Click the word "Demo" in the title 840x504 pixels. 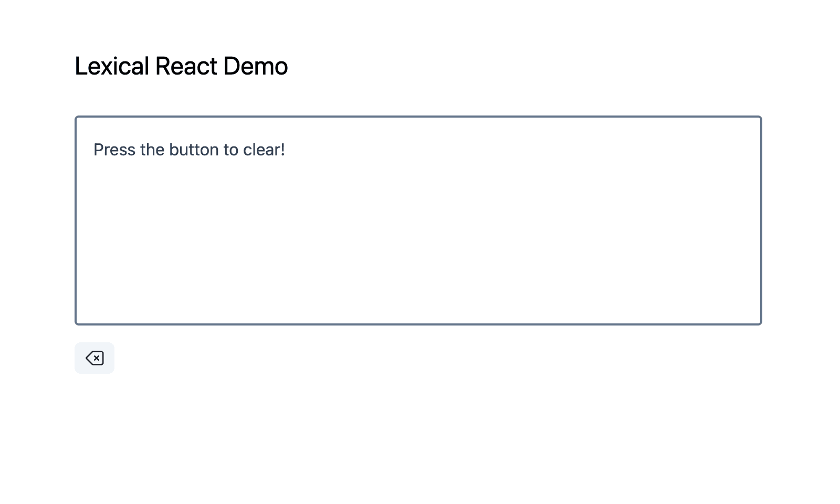pyautogui.click(x=255, y=66)
